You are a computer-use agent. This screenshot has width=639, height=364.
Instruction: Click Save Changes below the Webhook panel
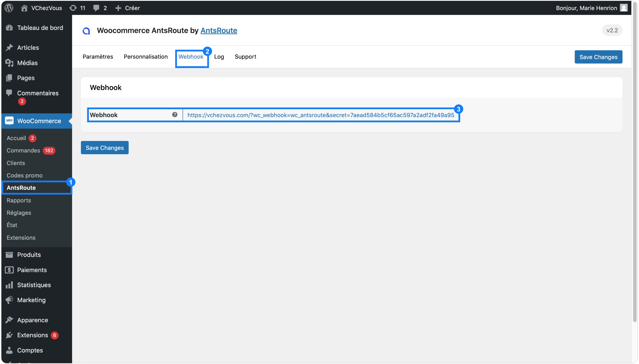(x=105, y=148)
